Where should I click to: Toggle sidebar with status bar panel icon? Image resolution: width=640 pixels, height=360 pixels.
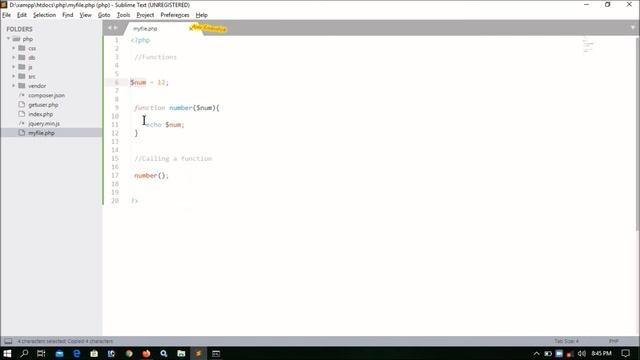pyautogui.click(x=8, y=341)
